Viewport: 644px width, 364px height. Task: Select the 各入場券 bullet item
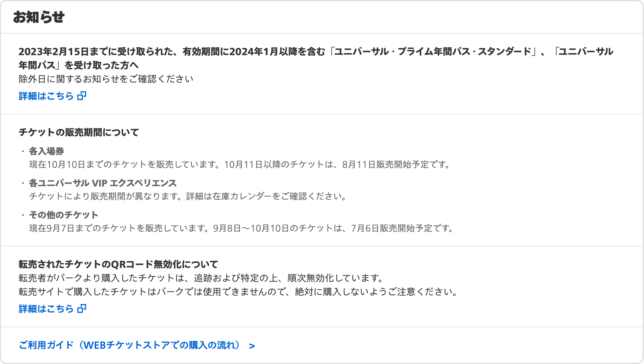(x=47, y=151)
